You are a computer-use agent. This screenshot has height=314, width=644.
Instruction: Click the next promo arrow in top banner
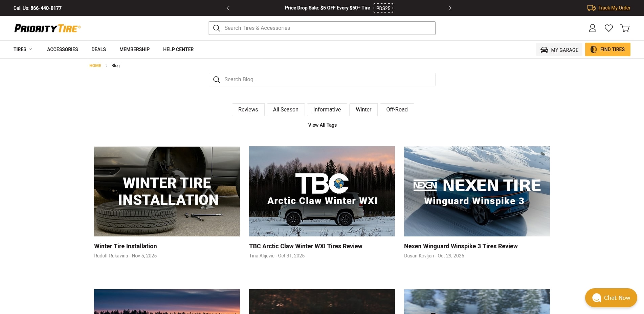450,8
